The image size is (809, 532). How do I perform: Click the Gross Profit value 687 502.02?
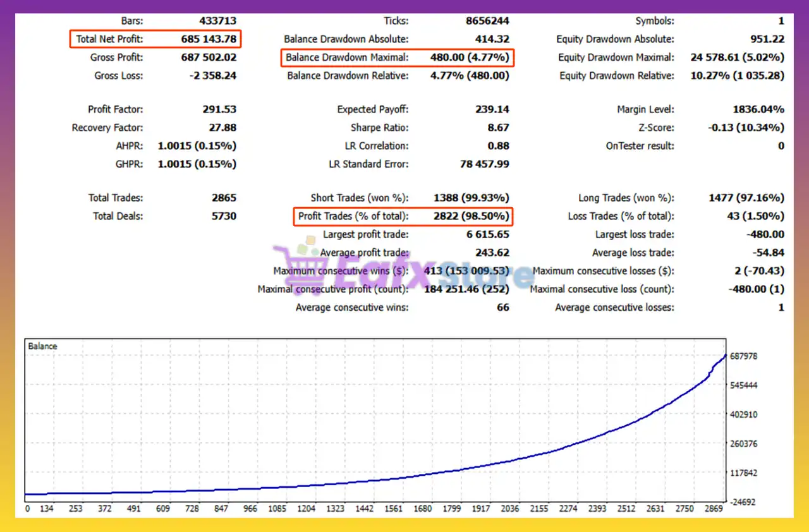point(209,57)
